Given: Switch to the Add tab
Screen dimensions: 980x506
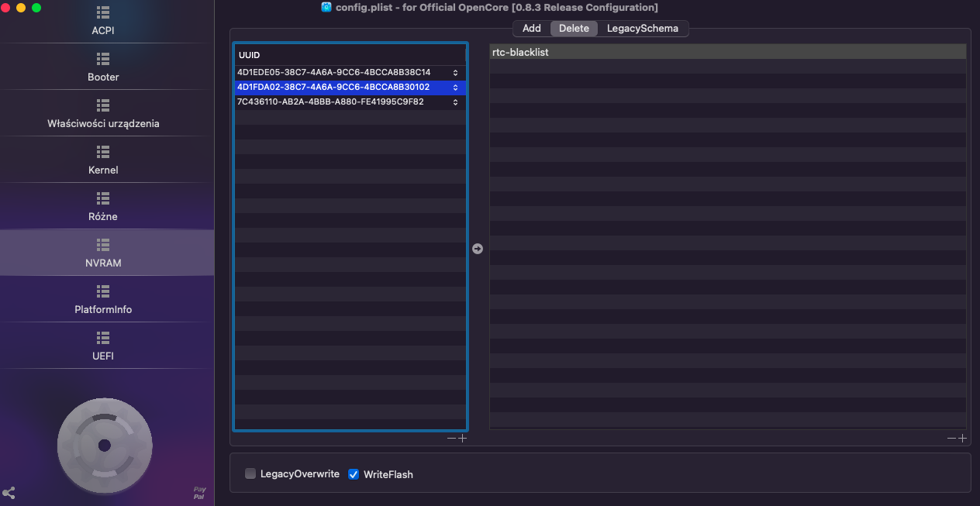Looking at the screenshot, I should [532, 29].
